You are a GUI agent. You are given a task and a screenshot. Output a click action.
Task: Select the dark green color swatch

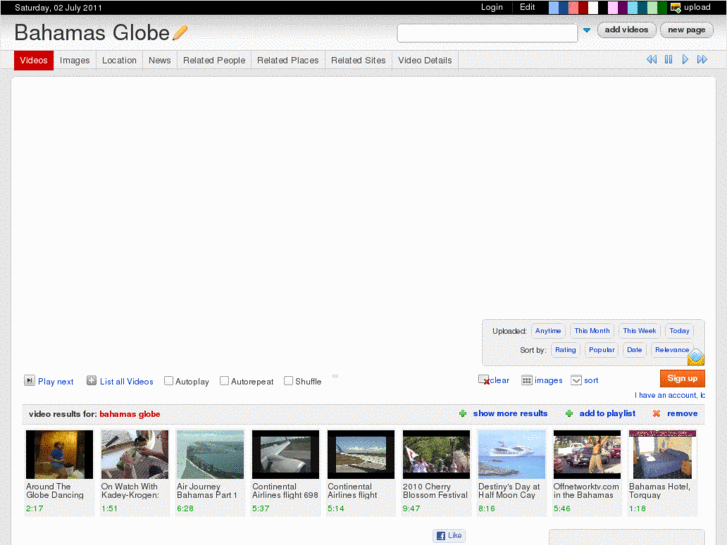(x=662, y=7)
